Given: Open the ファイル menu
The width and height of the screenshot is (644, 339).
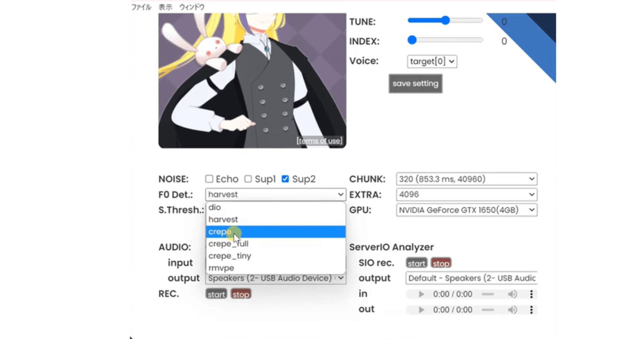Looking at the screenshot, I should (x=141, y=6).
